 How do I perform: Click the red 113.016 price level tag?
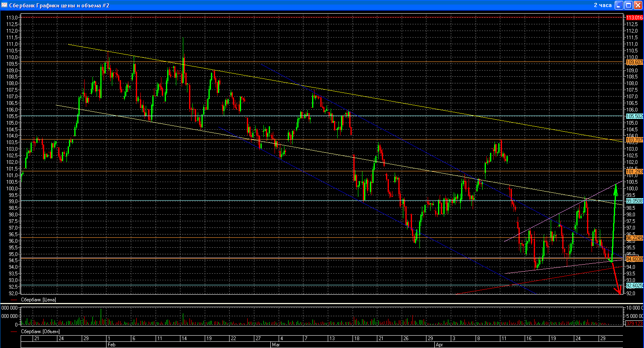[x=634, y=18]
